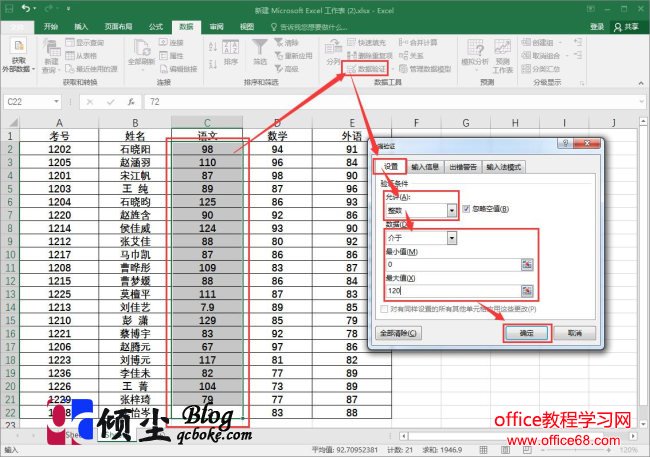This screenshot has width=650, height=457.
Task: Click 连接 (Connections) in the ribbon
Action: coord(172,42)
